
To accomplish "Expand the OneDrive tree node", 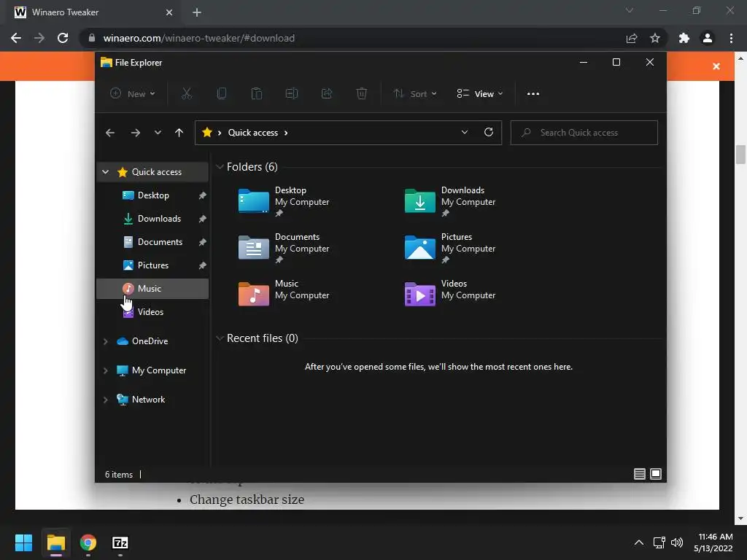I will coord(105,341).
